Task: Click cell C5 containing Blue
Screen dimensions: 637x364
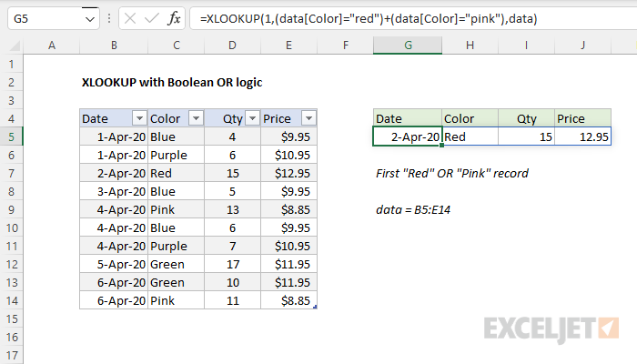Action: pos(176,136)
